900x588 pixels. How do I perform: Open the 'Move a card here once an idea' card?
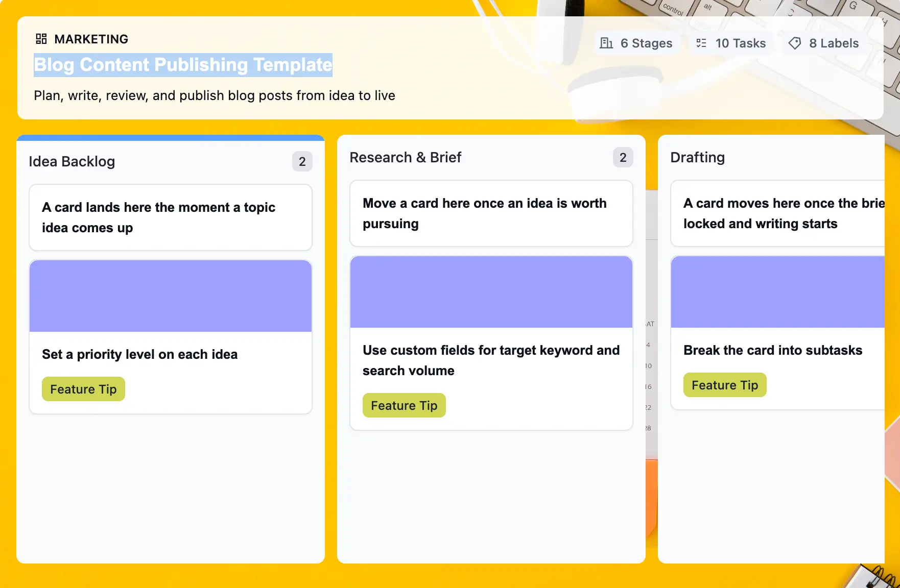tap(491, 213)
